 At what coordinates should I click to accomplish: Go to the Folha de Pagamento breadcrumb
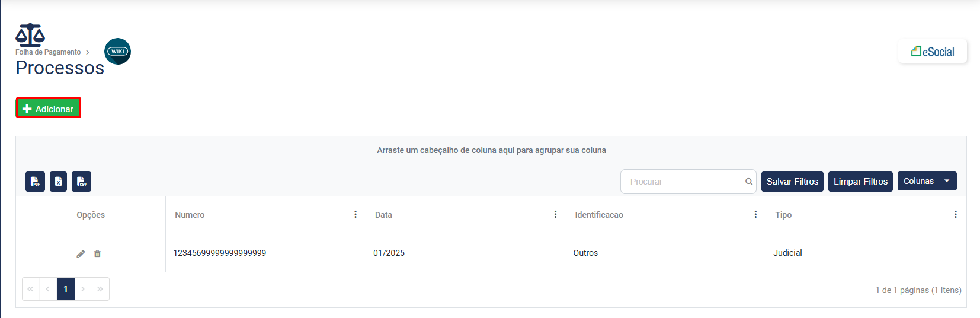coord(48,52)
